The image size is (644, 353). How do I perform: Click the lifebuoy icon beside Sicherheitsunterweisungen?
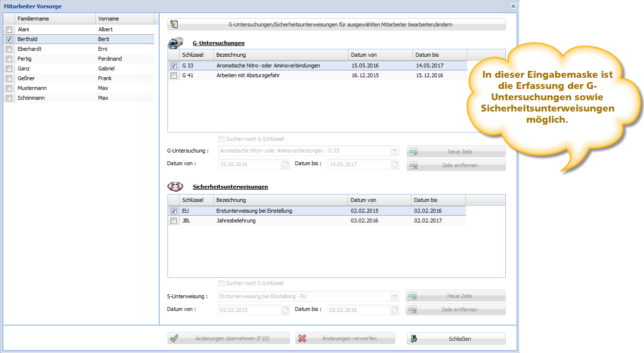175,186
